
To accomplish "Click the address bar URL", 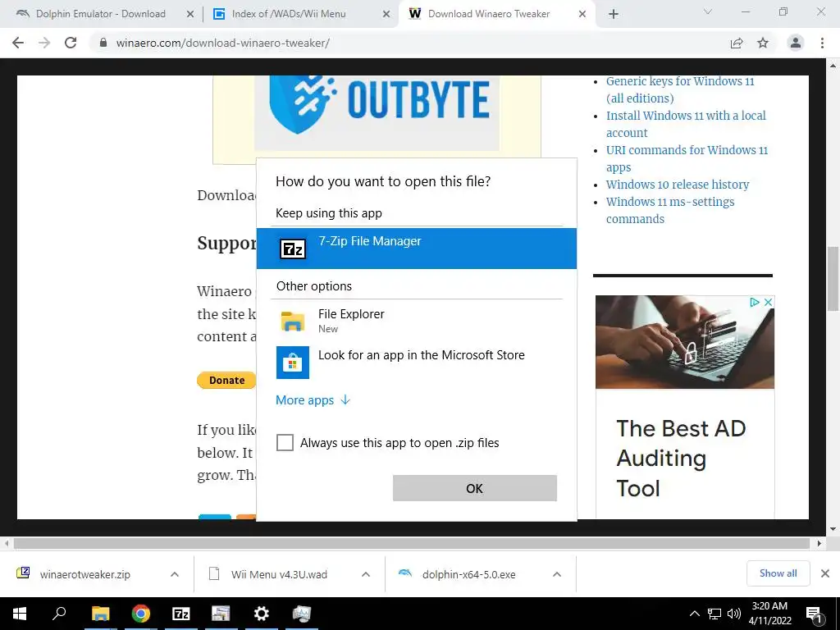I will pyautogui.click(x=223, y=43).
